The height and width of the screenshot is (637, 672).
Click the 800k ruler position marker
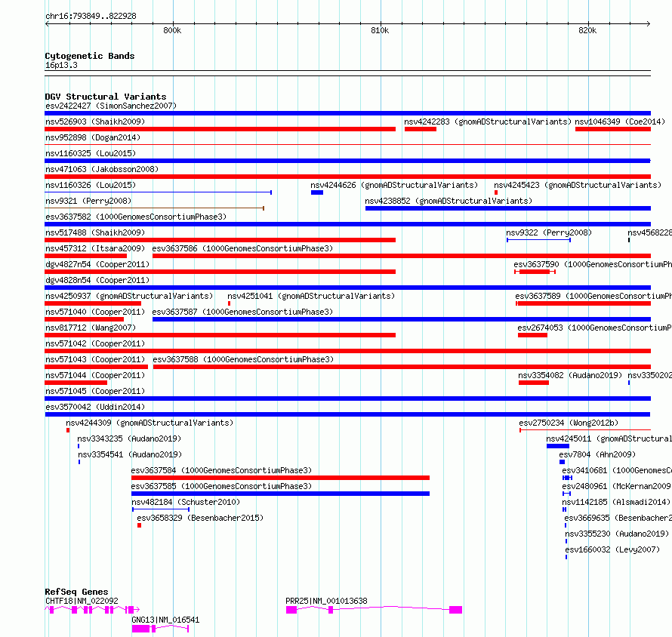pyautogui.click(x=172, y=30)
